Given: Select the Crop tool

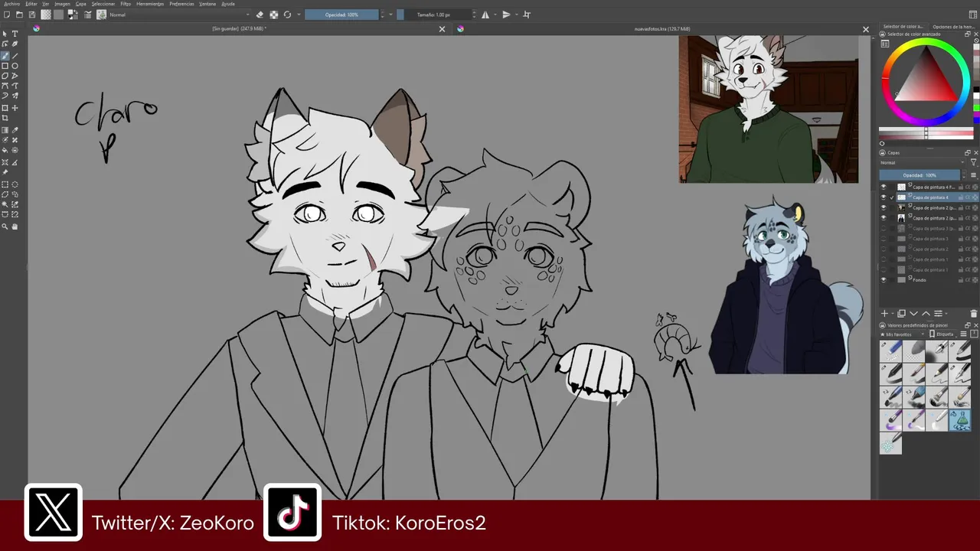Looking at the screenshot, I should click(x=5, y=118).
